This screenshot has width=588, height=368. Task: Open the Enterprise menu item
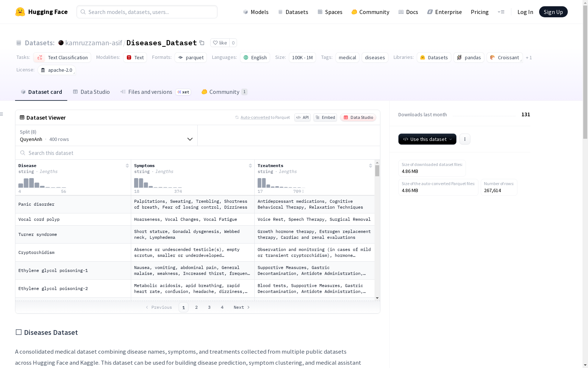pyautogui.click(x=445, y=12)
